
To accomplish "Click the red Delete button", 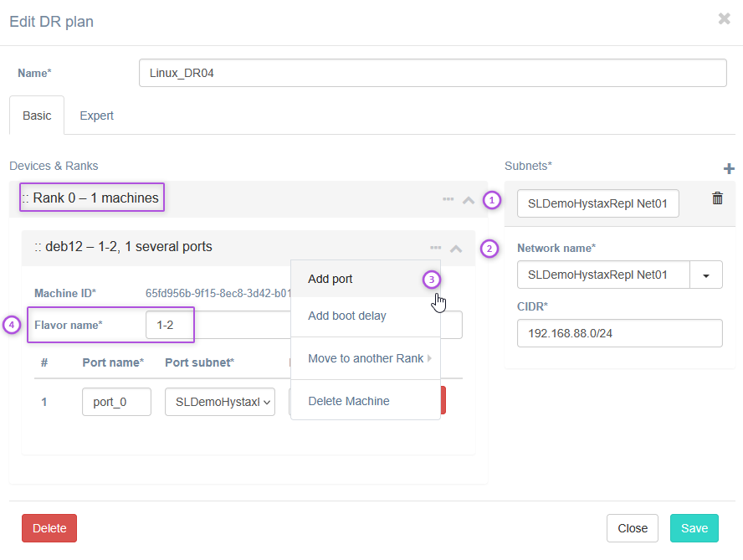I will pyautogui.click(x=49, y=528).
